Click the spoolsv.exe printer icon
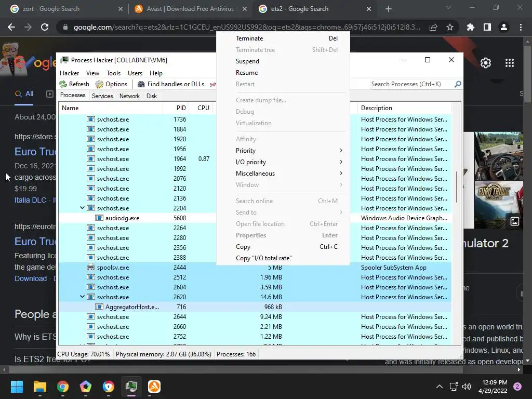 [x=90, y=268]
